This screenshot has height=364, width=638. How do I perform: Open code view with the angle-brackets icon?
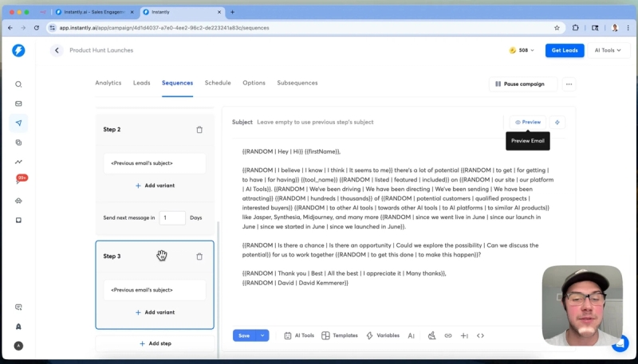click(x=481, y=335)
